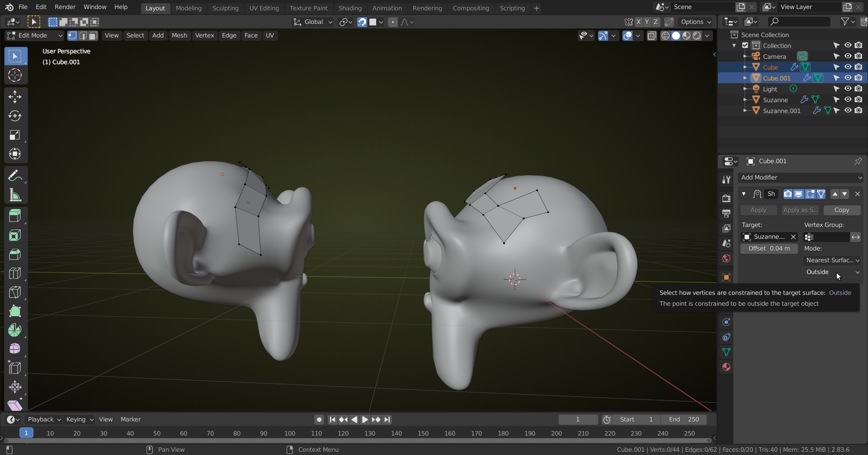
Task: Open Global transform orientation dropdown
Action: [x=313, y=22]
